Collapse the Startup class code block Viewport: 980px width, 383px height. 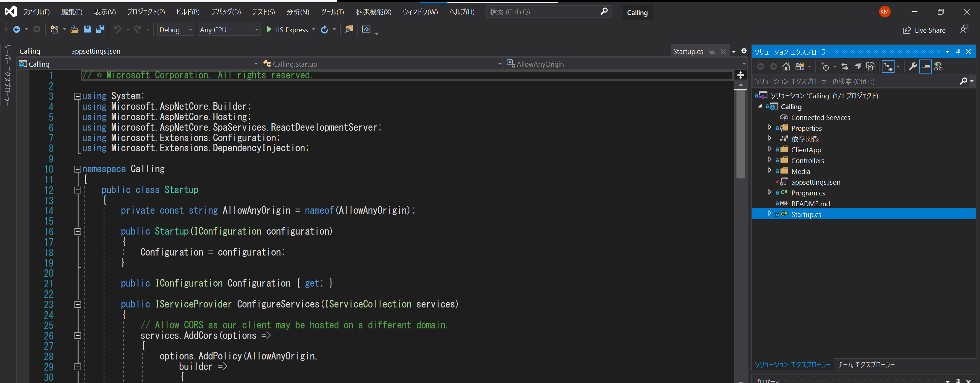[78, 190]
